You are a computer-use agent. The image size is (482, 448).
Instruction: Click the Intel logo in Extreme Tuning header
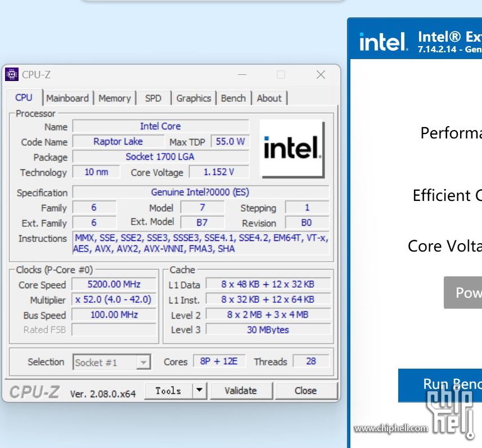[384, 42]
